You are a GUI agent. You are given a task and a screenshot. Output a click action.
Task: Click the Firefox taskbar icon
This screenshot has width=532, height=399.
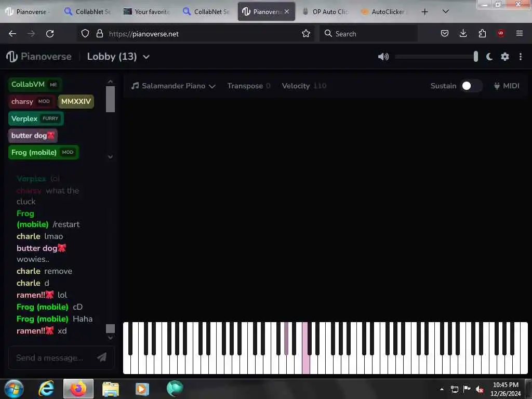tap(78, 389)
